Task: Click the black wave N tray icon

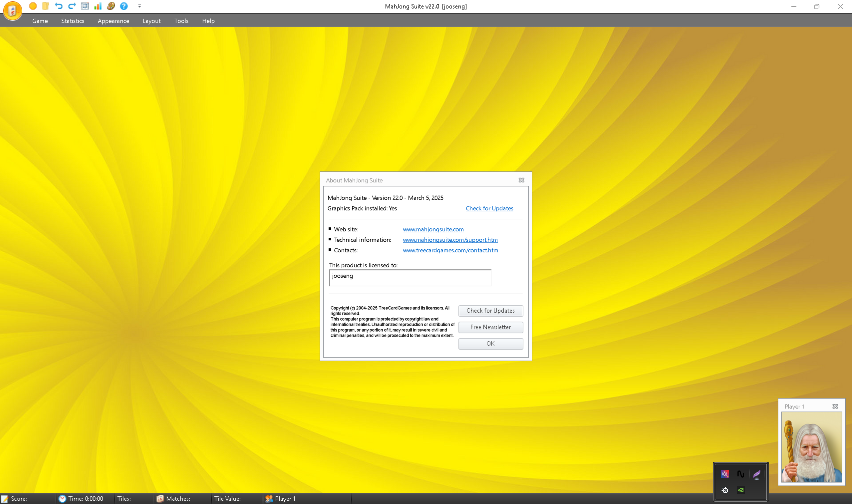Action: (x=740, y=474)
